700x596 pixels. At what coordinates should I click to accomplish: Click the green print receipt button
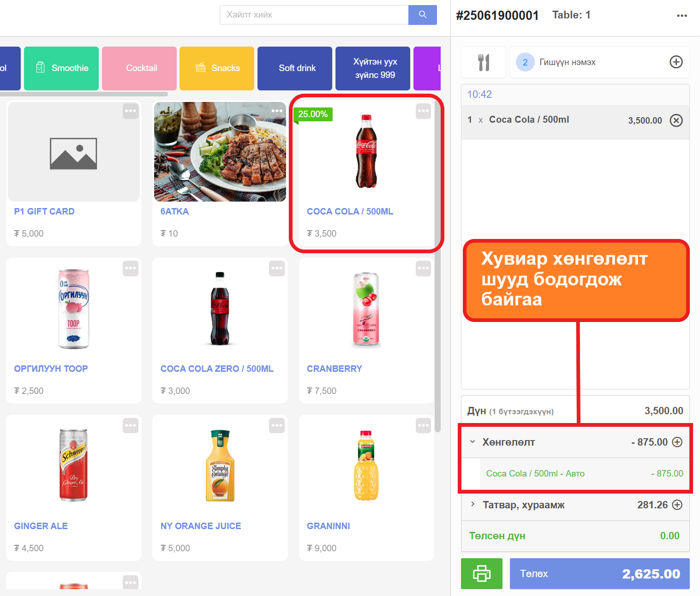[481, 573]
